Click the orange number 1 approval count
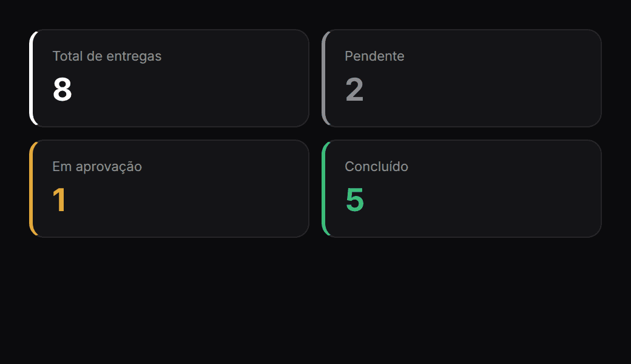The image size is (631, 364). click(59, 200)
